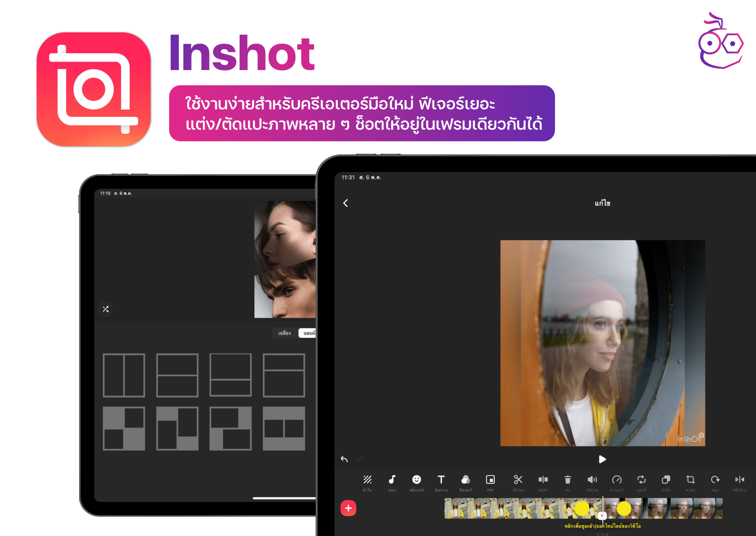Select the scissors pre-cut tool
The height and width of the screenshot is (536, 756).
[x=518, y=480]
